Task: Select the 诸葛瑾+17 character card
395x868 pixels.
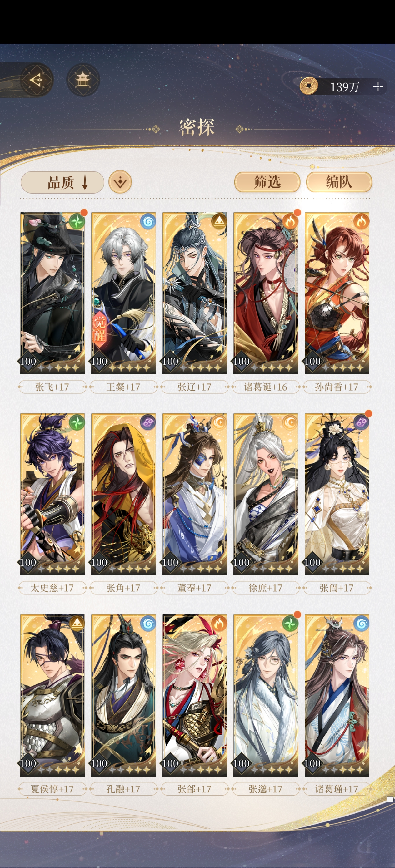Action: [337, 695]
